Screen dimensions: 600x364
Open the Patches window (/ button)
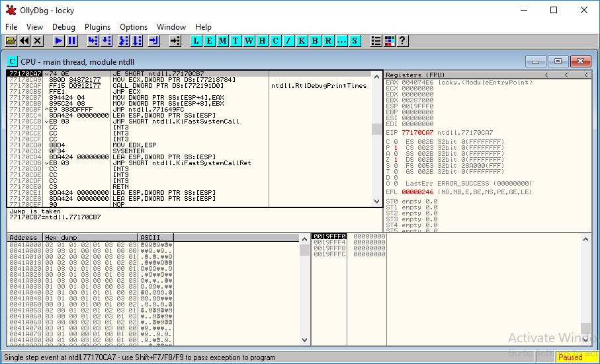288,40
